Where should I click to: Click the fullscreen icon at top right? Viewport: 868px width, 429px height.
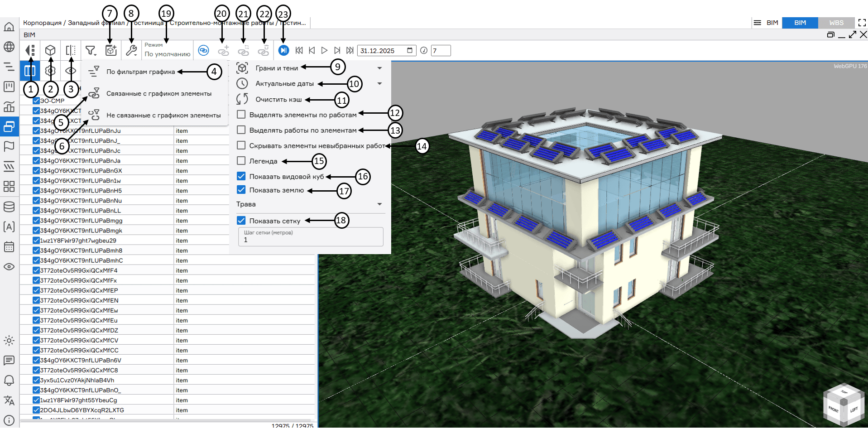tap(862, 23)
